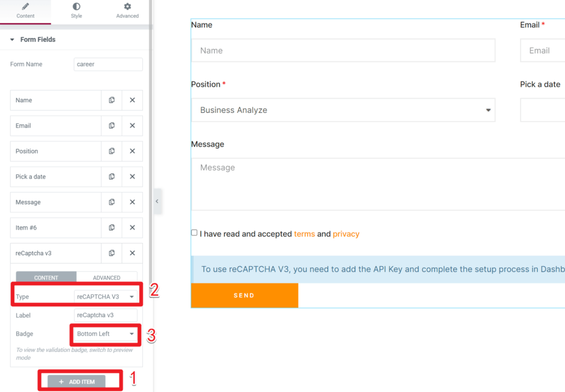This screenshot has width=565, height=392.
Task: Expand the Item #6 field row
Action: (56, 228)
